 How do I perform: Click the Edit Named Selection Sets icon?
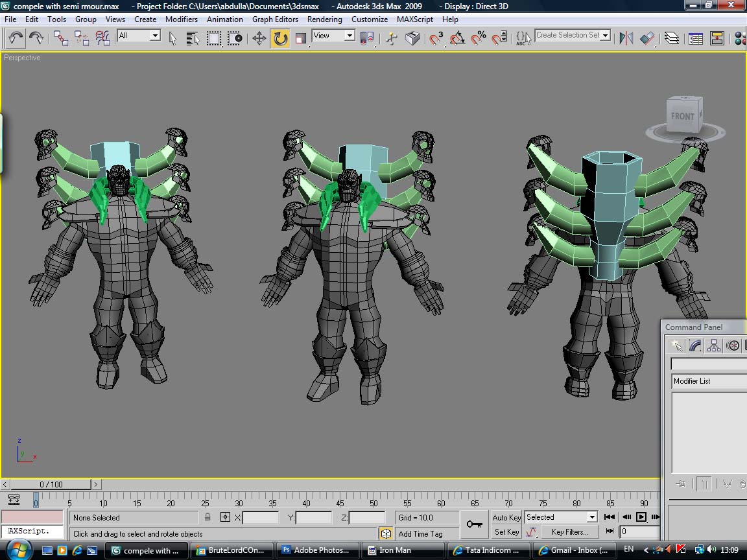(523, 38)
